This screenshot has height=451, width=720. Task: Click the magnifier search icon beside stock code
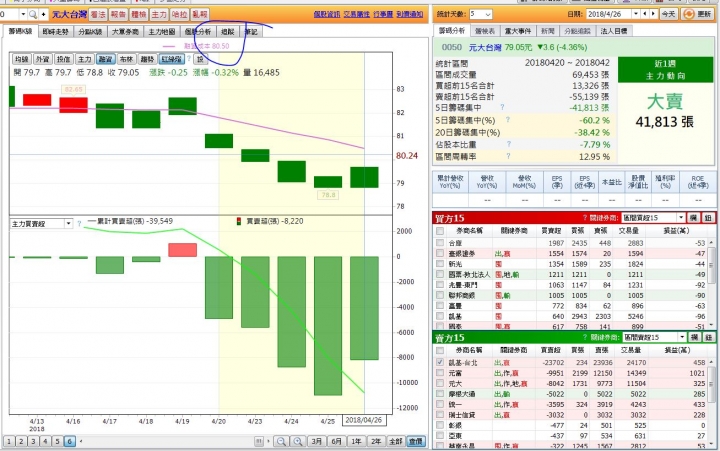(x=33, y=15)
